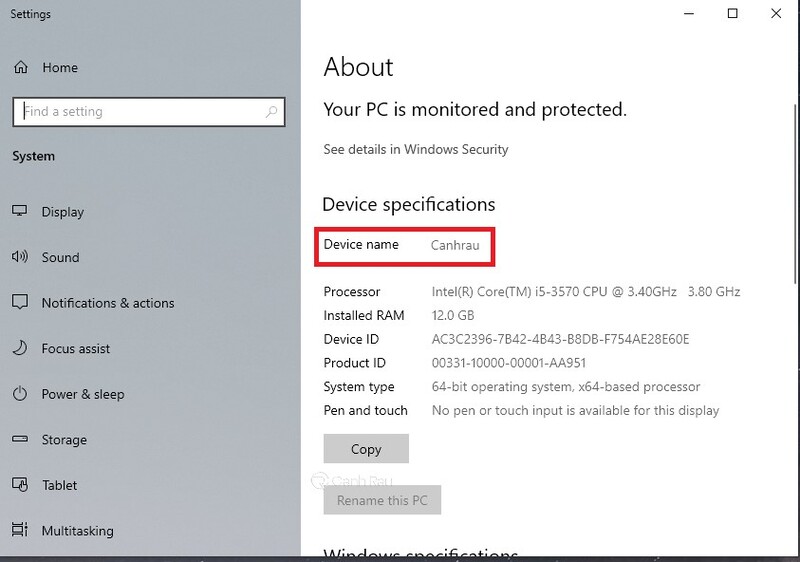The width and height of the screenshot is (800, 562).
Task: Open See details in Windows Security
Action: [x=416, y=149]
